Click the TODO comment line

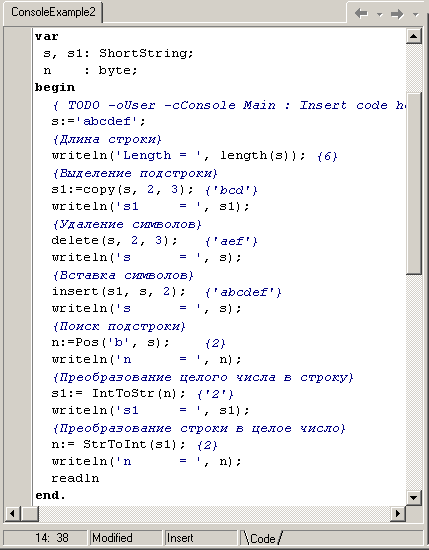click(229, 105)
